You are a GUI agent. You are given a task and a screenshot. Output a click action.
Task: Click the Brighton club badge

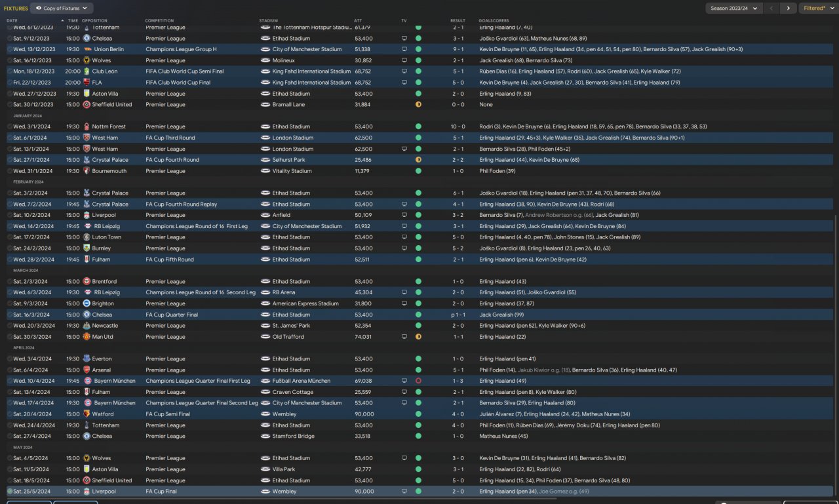tap(87, 303)
